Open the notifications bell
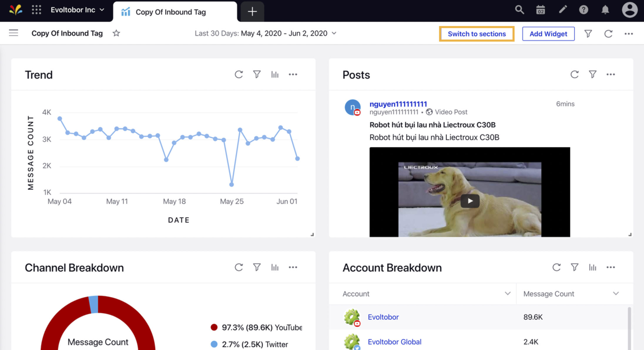Image resolution: width=644 pixels, height=350 pixels. coord(605,10)
